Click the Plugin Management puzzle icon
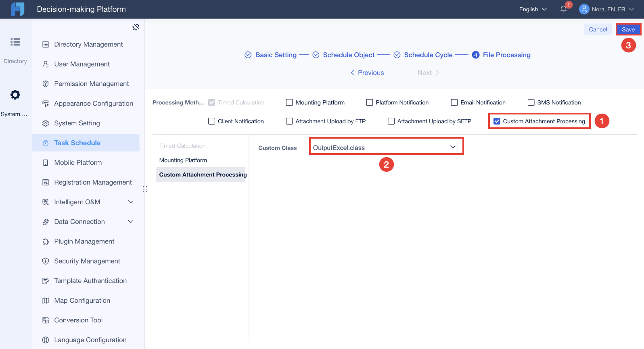This screenshot has width=644, height=349. coord(46,241)
